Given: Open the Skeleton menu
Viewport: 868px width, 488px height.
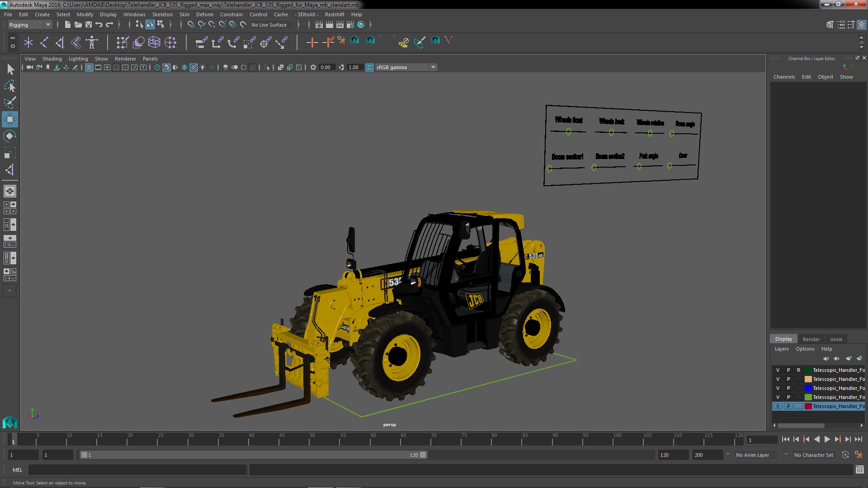Looking at the screenshot, I should (x=162, y=14).
